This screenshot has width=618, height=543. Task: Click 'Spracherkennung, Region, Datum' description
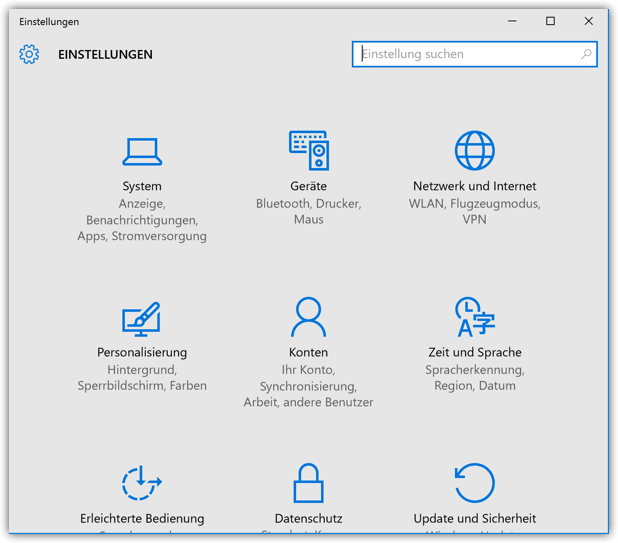coord(475,378)
